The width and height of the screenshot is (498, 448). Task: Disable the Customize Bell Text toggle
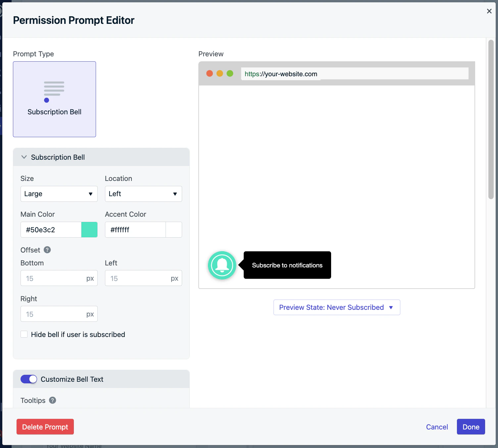[x=28, y=379]
